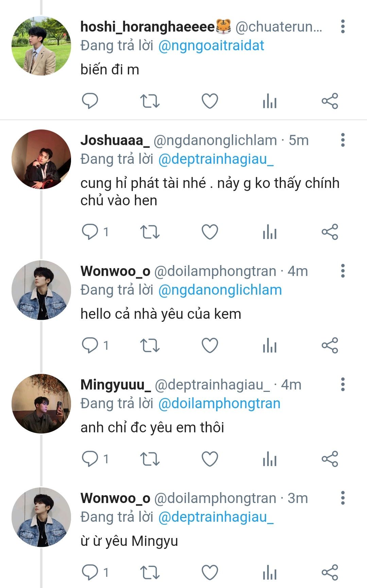This screenshot has width=367, height=588.
Task: Open the @ngdanonglichlam reply mention link
Action: point(220,290)
